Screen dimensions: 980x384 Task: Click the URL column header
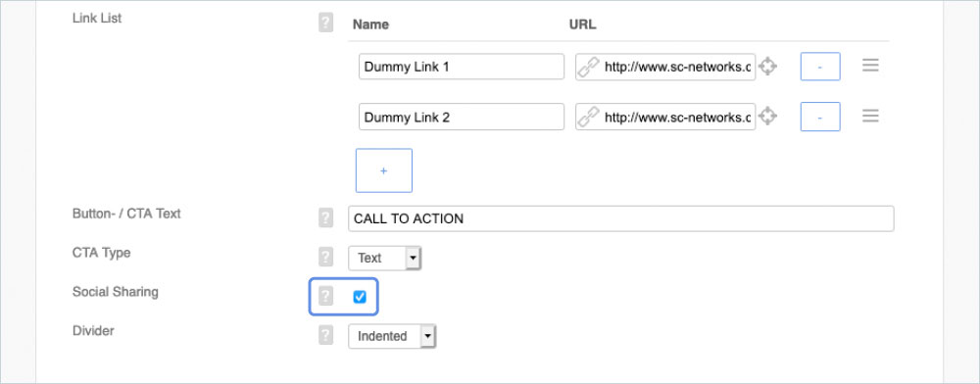582,24
